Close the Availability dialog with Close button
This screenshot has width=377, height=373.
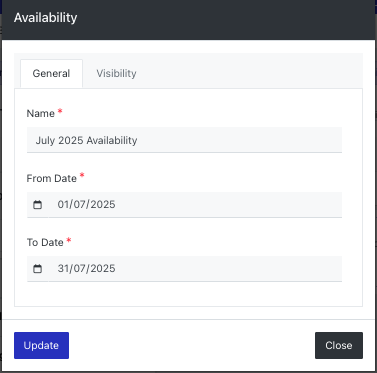tap(339, 345)
